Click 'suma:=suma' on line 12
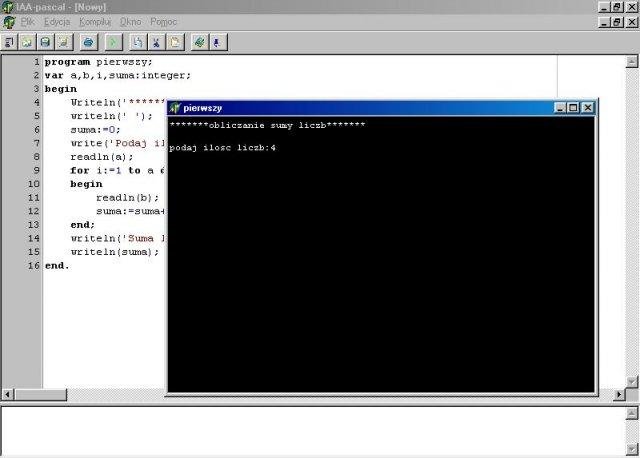The image size is (640, 458). click(129, 211)
